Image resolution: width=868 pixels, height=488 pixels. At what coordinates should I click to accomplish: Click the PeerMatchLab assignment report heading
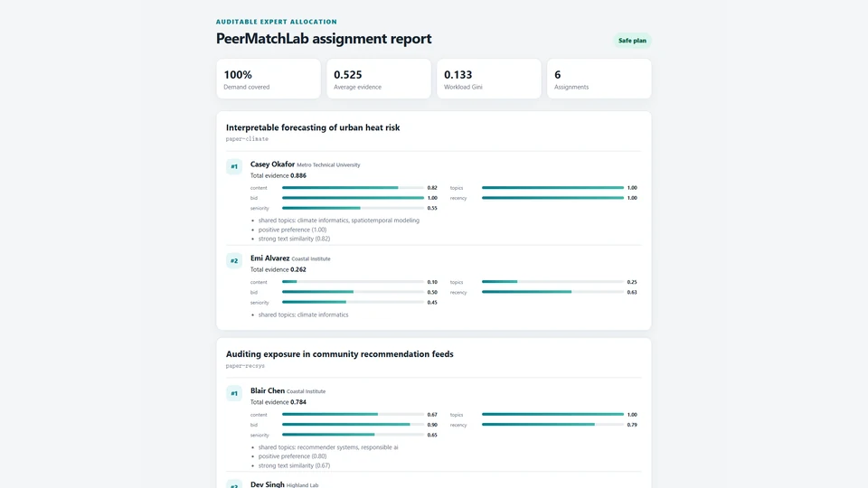324,38
